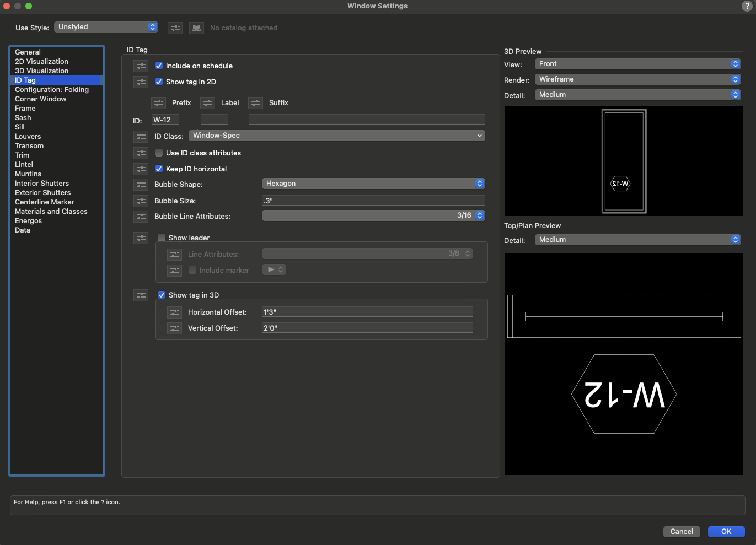Viewport: 756px width, 545px height.
Task: Select Muntins in the settings list
Action: 28,174
